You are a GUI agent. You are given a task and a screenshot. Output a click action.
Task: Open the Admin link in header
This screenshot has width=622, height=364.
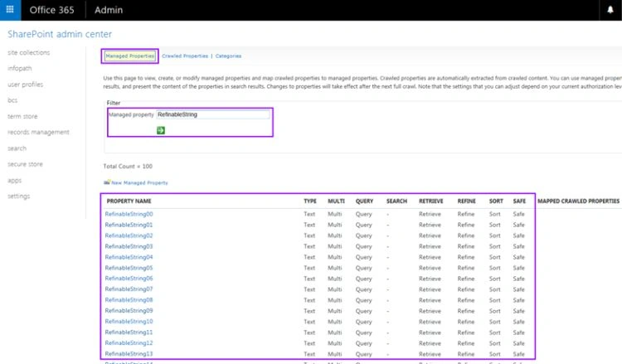[x=109, y=10]
